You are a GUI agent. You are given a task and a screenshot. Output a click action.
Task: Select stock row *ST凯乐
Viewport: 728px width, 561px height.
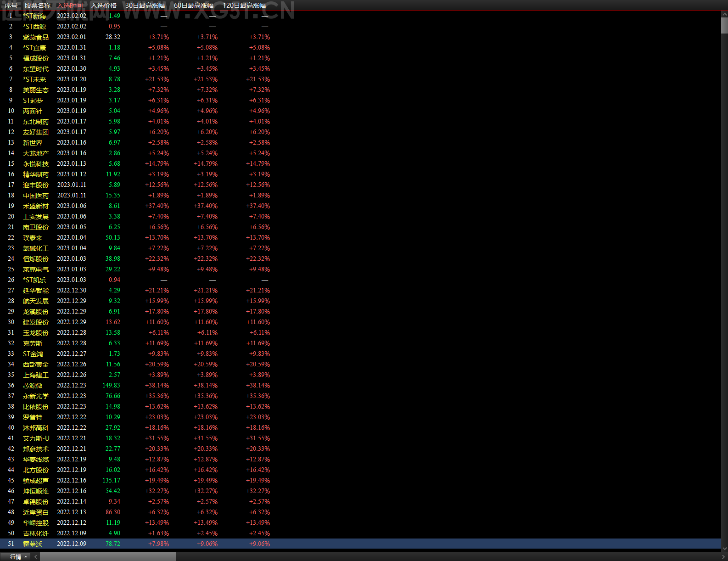point(360,280)
